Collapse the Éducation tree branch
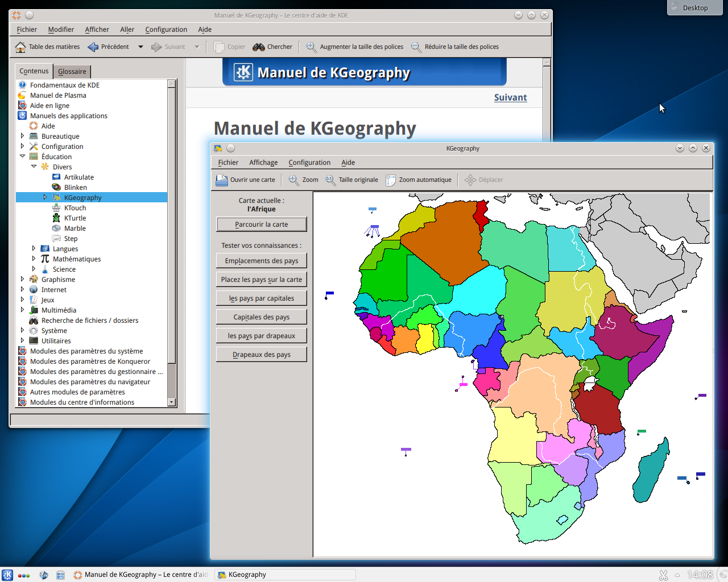Viewport: 728px width, 582px height. pyautogui.click(x=22, y=156)
